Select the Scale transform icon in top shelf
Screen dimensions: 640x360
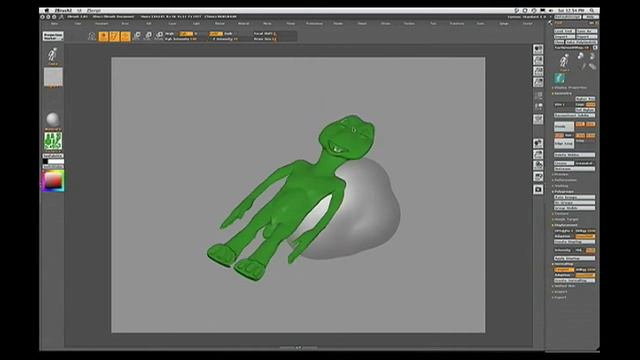tap(148, 36)
